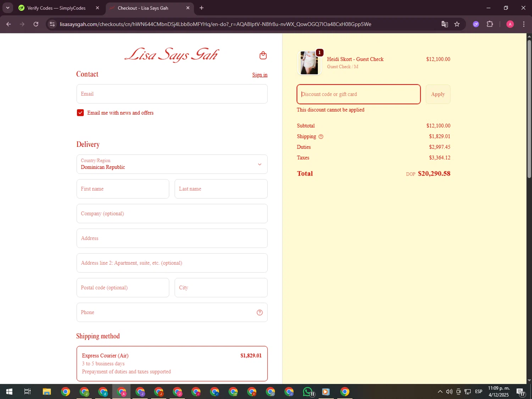Image resolution: width=532 pixels, height=399 pixels.
Task: Click the browser Back arrow
Action: click(x=9, y=24)
